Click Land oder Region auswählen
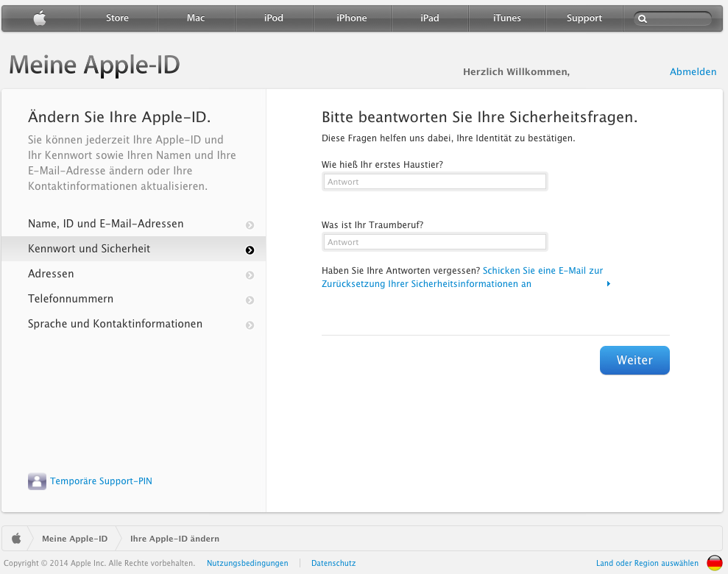Viewport: 728px width, 574px height. click(647, 563)
